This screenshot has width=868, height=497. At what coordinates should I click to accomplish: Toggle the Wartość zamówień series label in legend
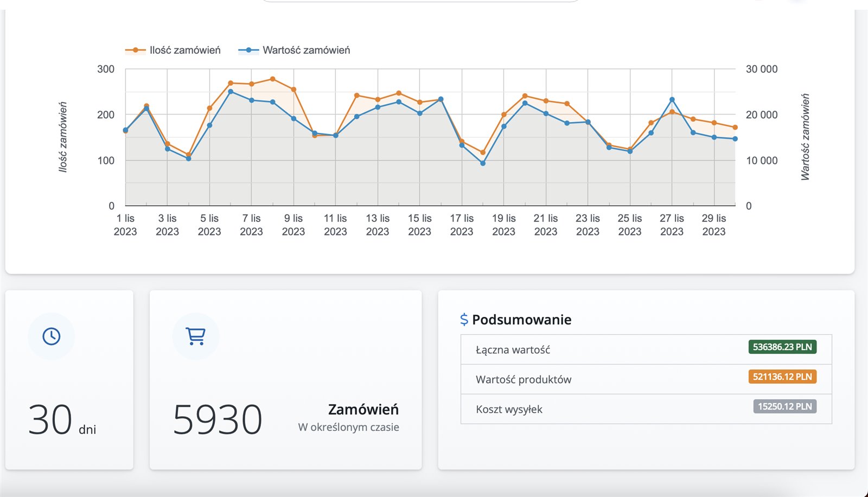coord(306,50)
